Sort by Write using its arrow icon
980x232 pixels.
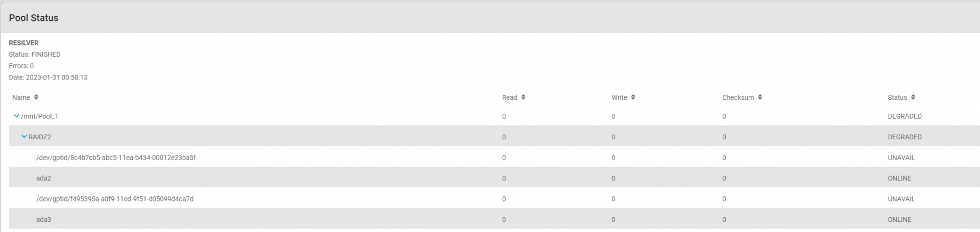[x=633, y=97]
